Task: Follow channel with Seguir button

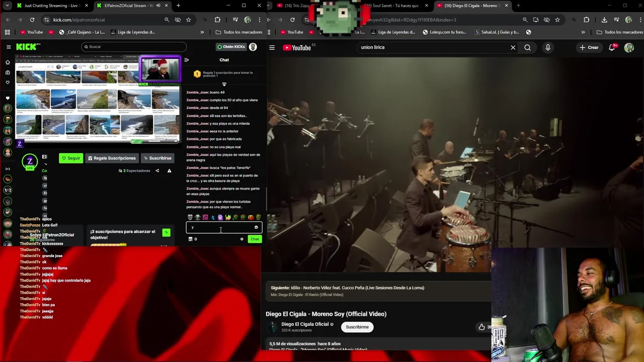Action: (71, 158)
